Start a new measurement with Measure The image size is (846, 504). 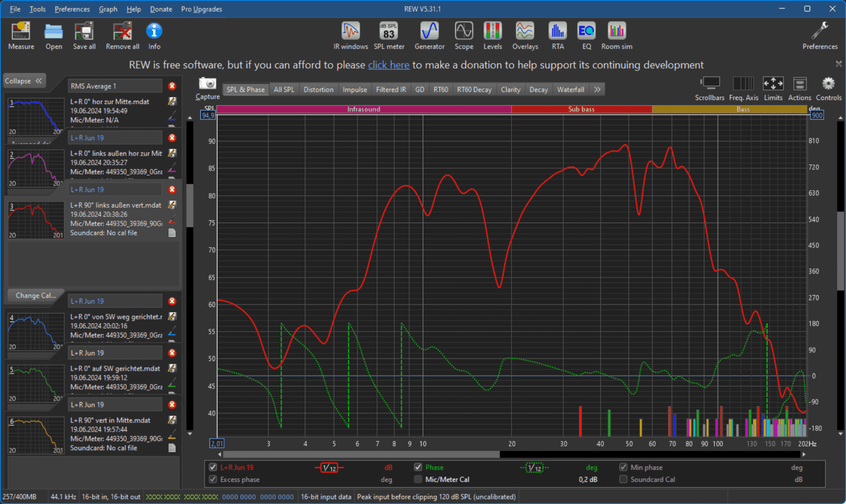(21, 36)
